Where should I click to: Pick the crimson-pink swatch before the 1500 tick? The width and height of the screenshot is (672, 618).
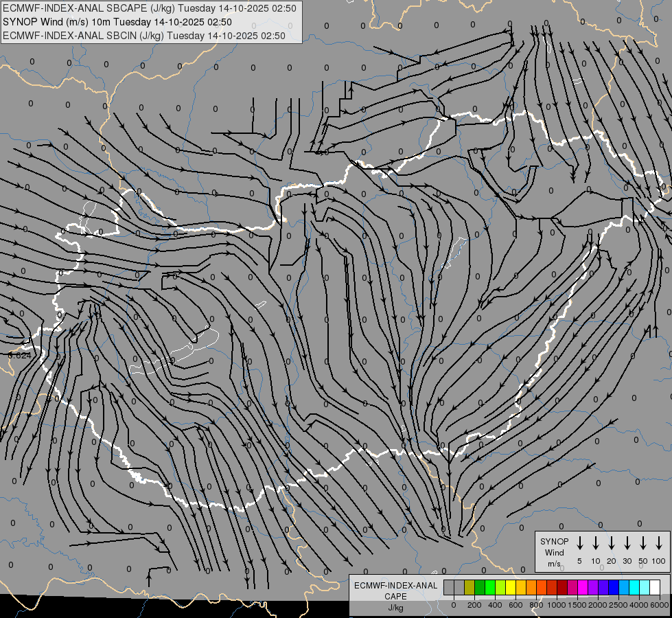pos(572,587)
